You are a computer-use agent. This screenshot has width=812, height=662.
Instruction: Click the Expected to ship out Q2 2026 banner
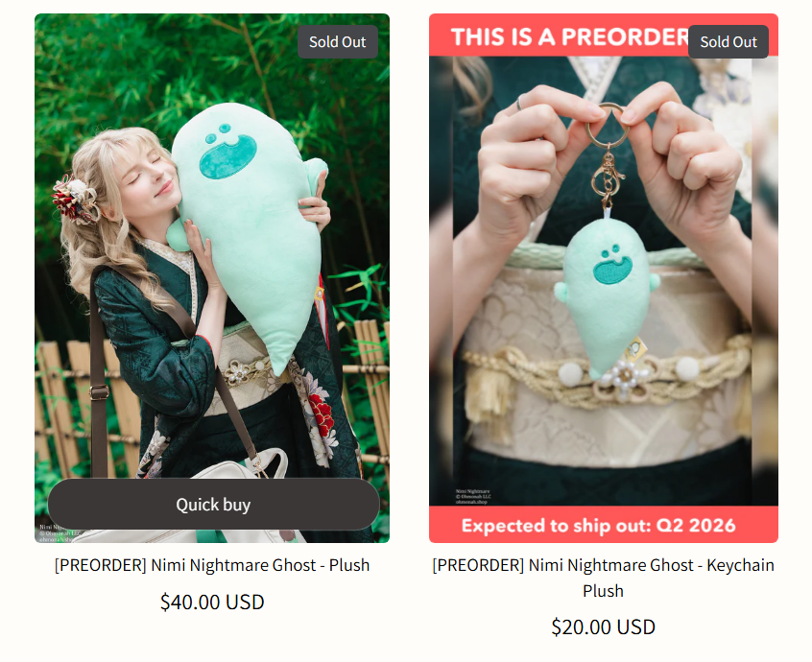coord(599,526)
